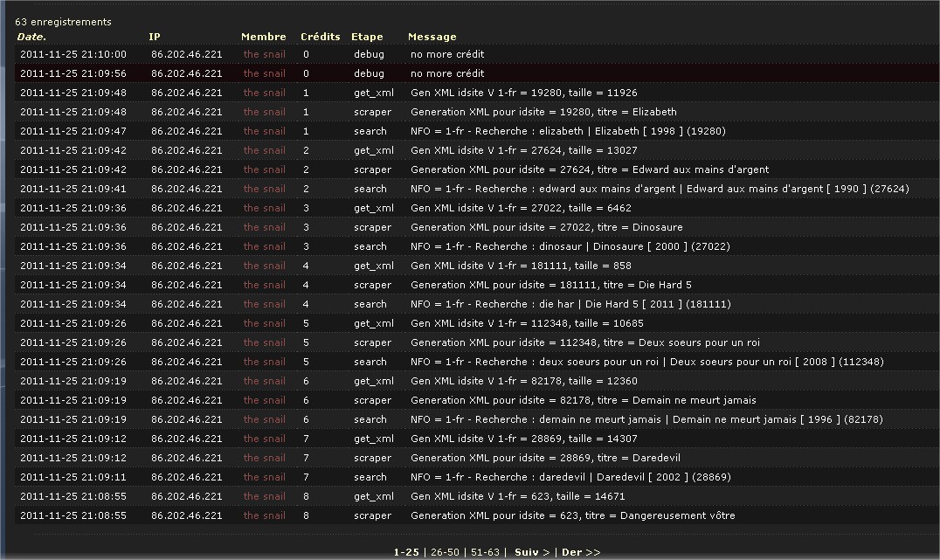Image resolution: width=940 pixels, height=560 pixels.
Task: Click message 'Gen XML idsite V 1-fr = 623, taille = 14671'
Action: click(x=518, y=496)
